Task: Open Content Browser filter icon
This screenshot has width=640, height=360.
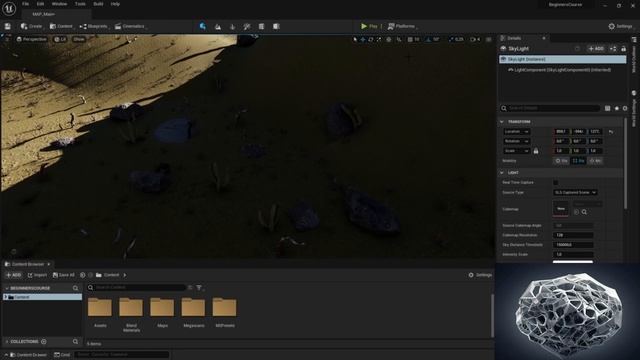Action: click(x=199, y=288)
